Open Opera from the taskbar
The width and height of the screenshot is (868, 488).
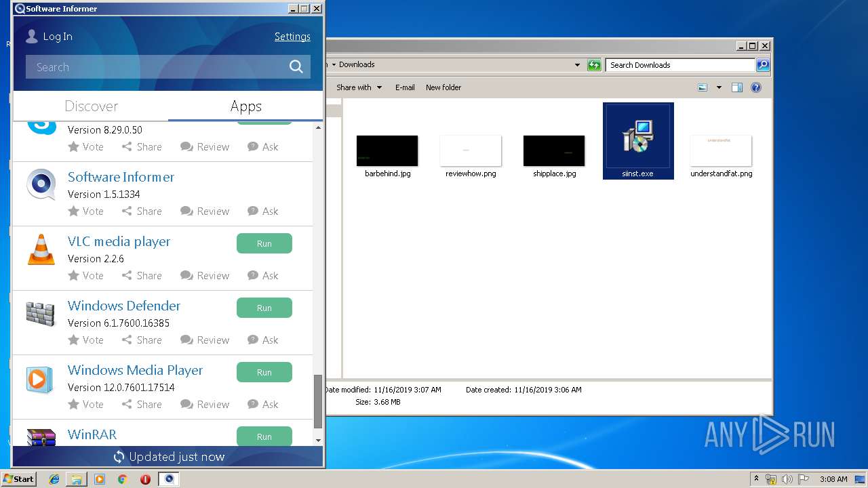click(x=145, y=479)
